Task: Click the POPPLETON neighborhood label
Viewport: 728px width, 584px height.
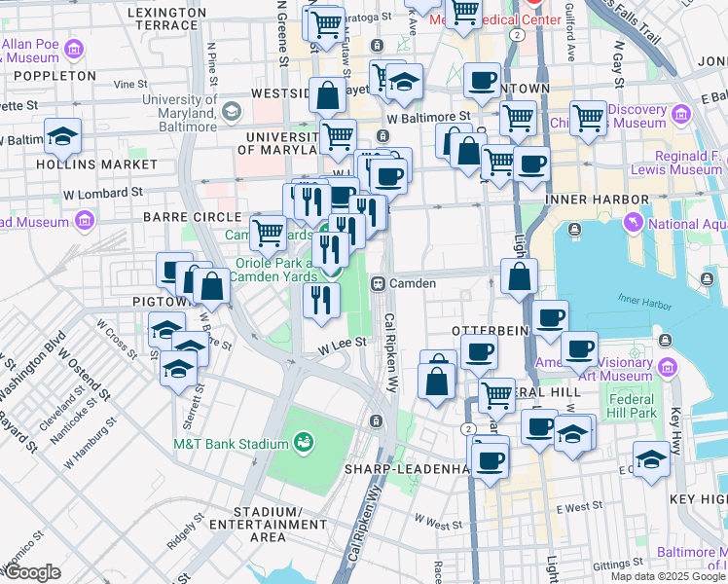Action: (x=55, y=76)
